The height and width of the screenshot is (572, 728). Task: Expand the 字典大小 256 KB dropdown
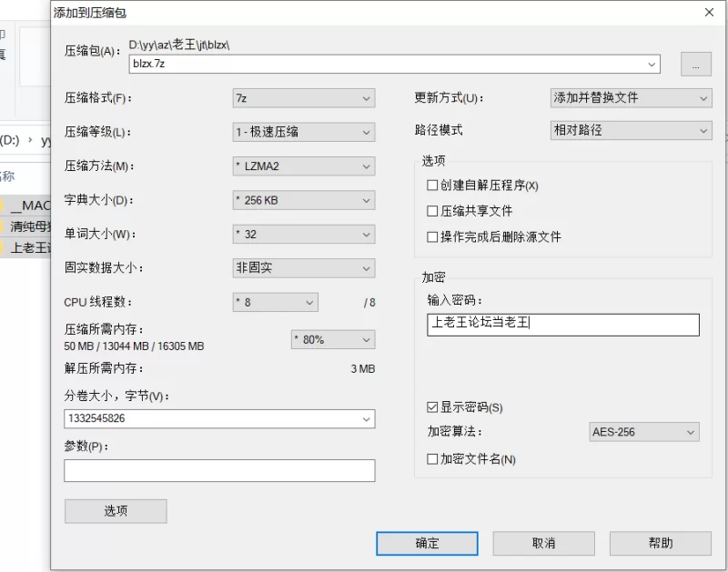coord(304,200)
